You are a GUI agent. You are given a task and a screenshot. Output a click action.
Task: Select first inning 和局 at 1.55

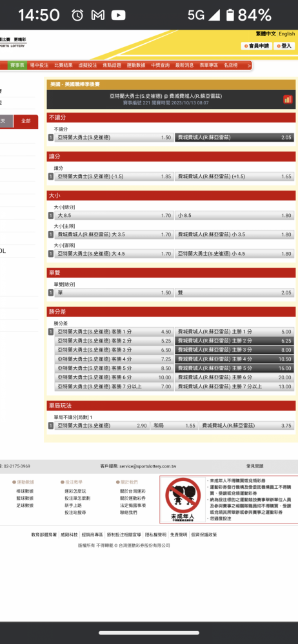(x=174, y=426)
